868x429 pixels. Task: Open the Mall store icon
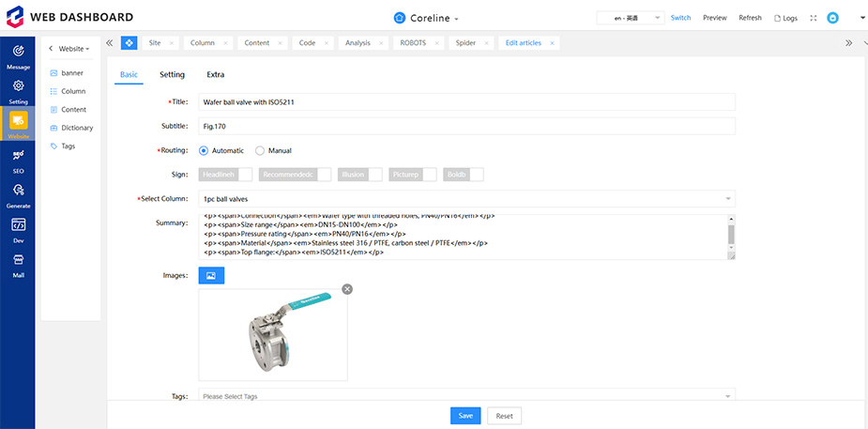[18, 260]
